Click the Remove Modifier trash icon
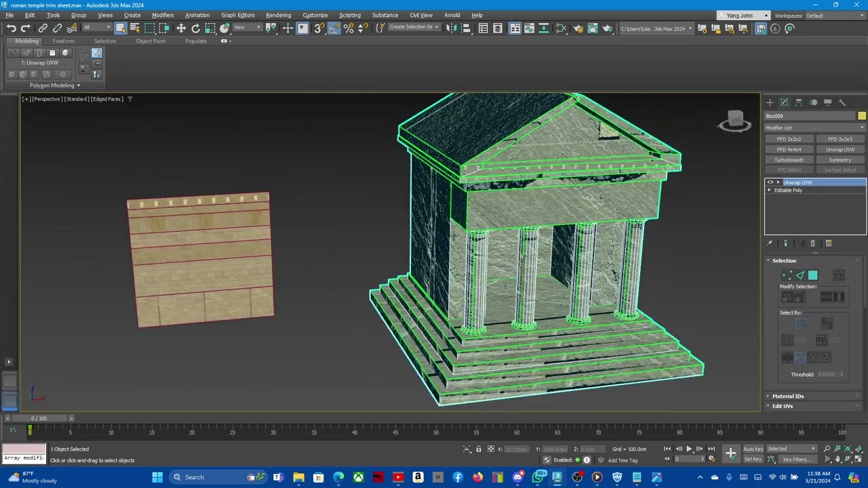 tap(813, 243)
